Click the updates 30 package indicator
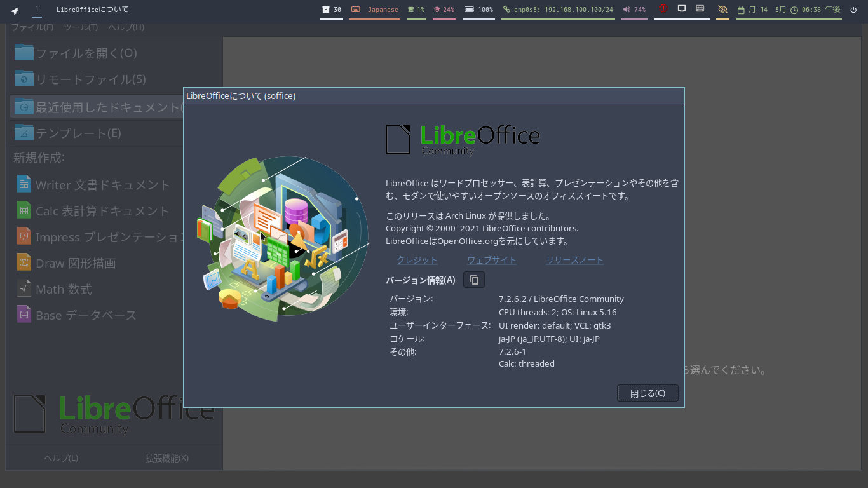Screen dimensions: 868x488 [x=332, y=10]
